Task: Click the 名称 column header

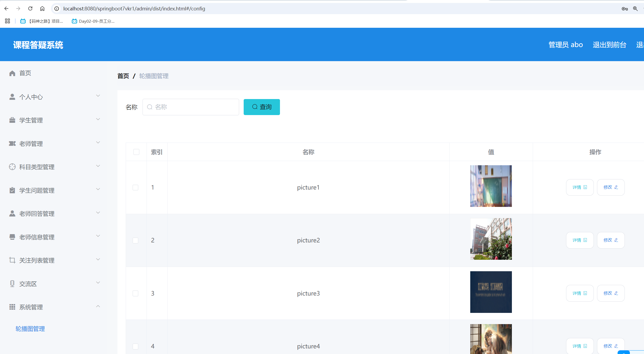Action: click(308, 152)
